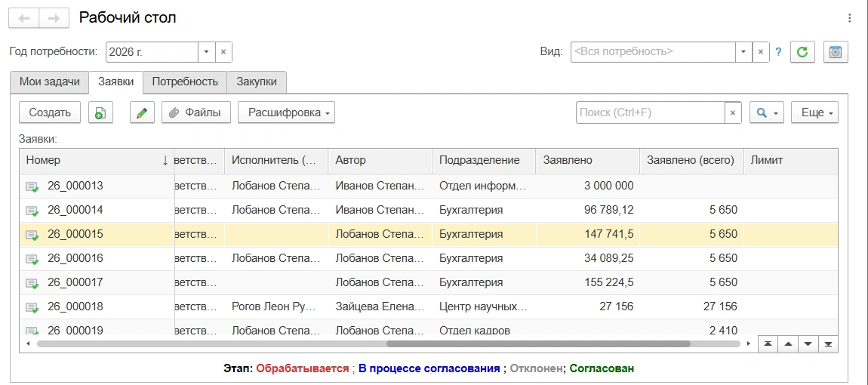This screenshot has width=868, height=385.
Task: Open the Расшифровка dropdown button
Action: (x=286, y=112)
